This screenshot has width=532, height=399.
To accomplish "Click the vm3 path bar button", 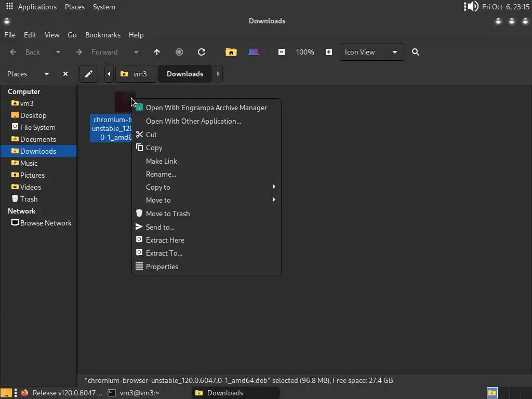I will click(136, 74).
